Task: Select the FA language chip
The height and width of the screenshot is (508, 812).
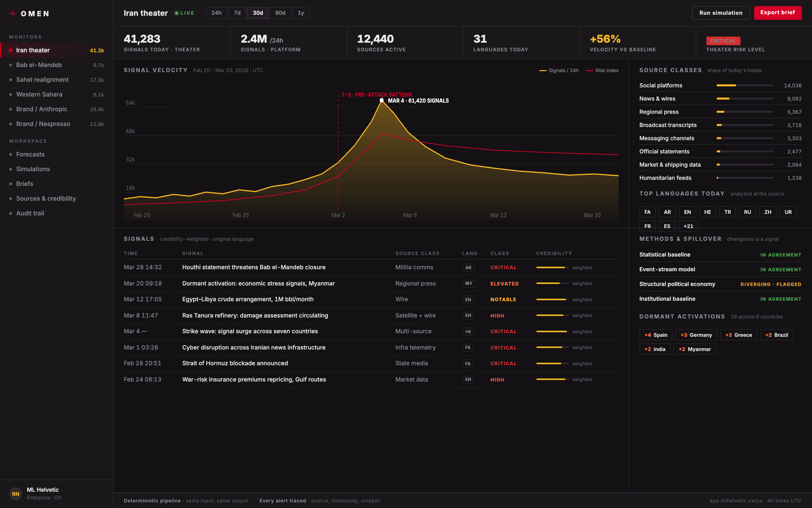Action: 647,212
